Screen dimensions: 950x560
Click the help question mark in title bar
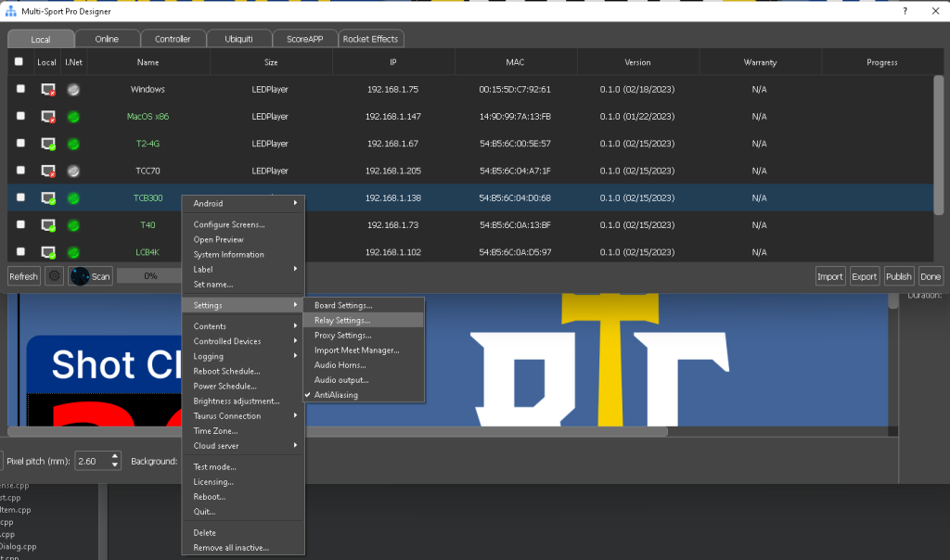(x=905, y=11)
